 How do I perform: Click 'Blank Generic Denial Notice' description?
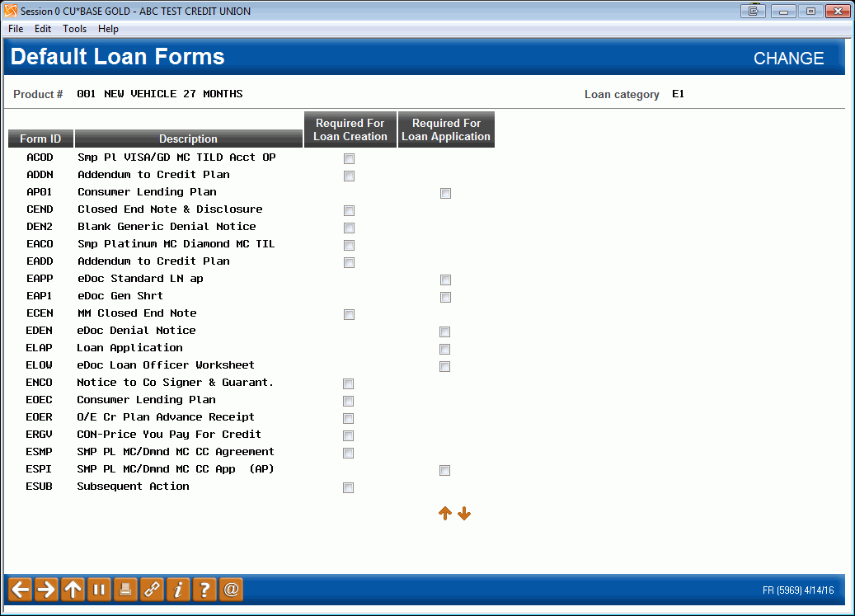click(167, 226)
